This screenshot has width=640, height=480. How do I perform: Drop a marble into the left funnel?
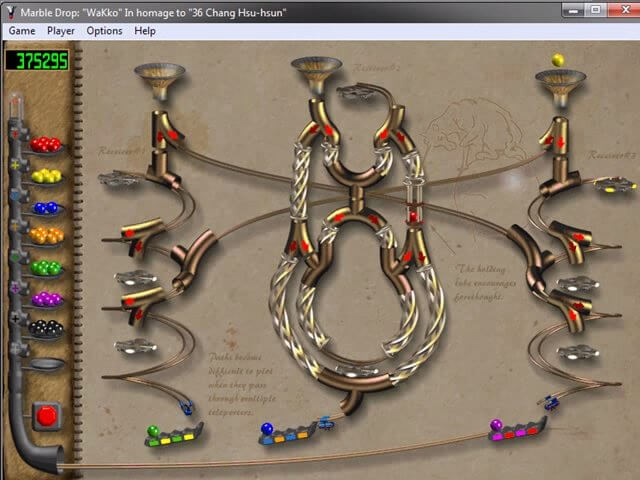point(160,81)
